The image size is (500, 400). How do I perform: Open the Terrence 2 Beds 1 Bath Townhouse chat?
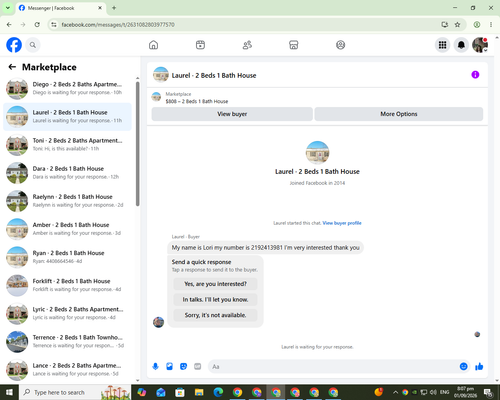click(67, 342)
